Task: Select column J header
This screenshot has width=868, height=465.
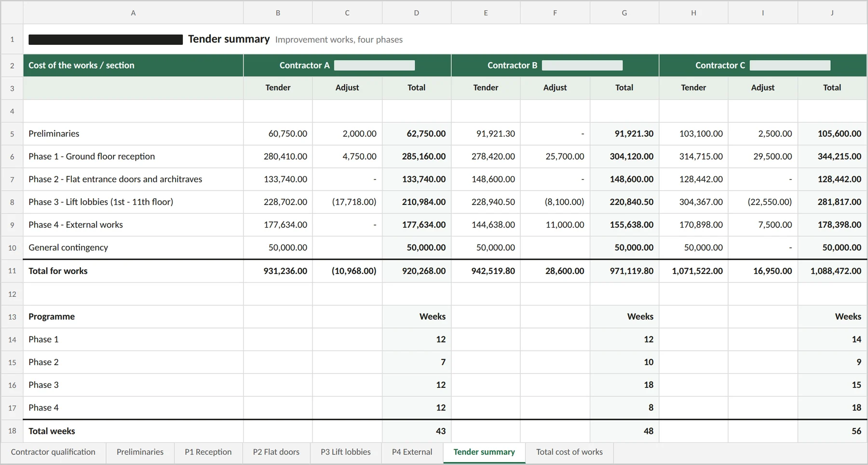Action: 832,13
